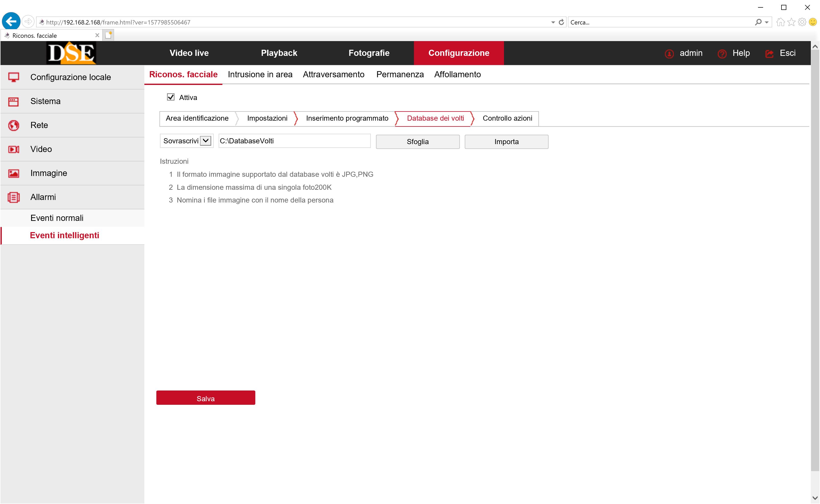Click the Video camera sidebar icon
Image resolution: width=820 pixels, height=504 pixels.
[14, 149]
